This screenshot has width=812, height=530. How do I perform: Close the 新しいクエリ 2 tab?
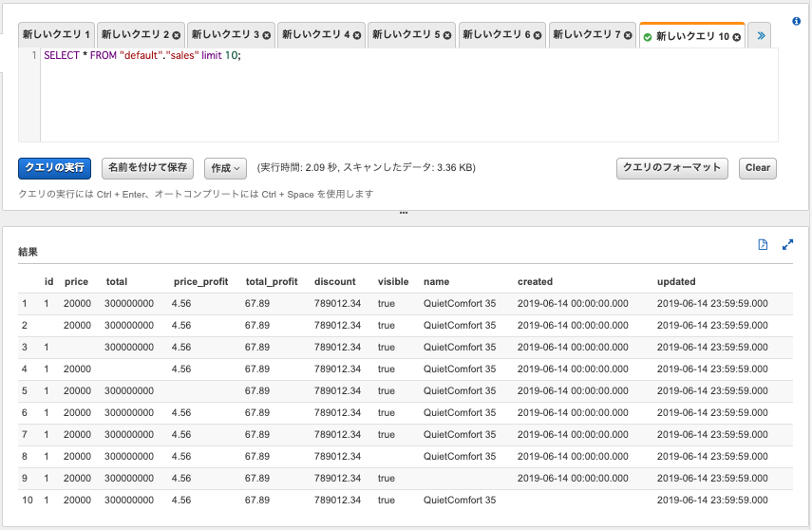point(177,35)
